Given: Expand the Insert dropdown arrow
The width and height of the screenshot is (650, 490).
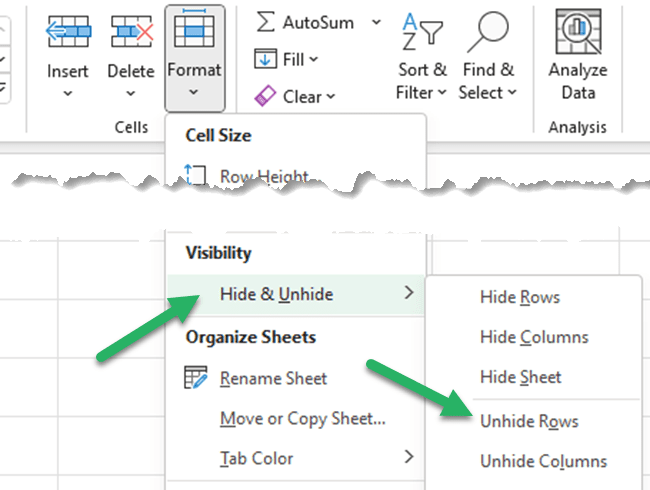Looking at the screenshot, I should pos(68,93).
